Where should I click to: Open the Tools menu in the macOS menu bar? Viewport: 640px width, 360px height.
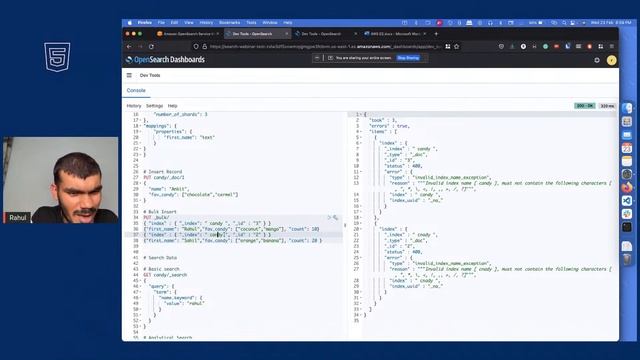251,23
